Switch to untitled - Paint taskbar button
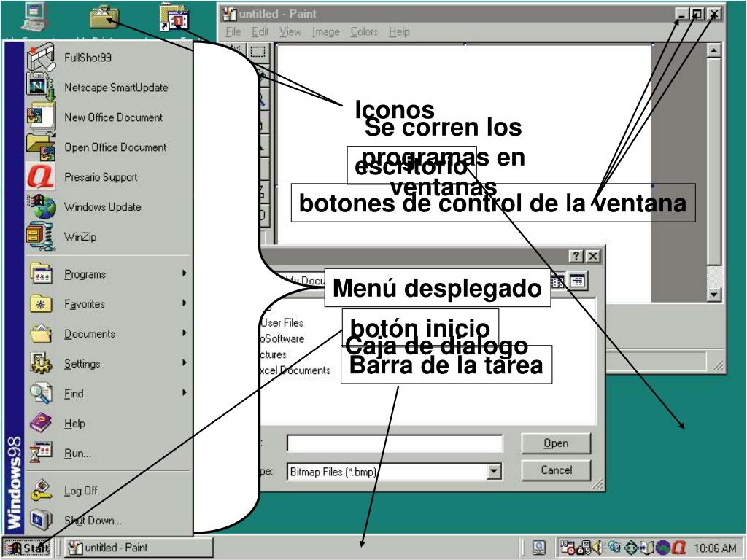The height and width of the screenshot is (560, 747). click(138, 548)
